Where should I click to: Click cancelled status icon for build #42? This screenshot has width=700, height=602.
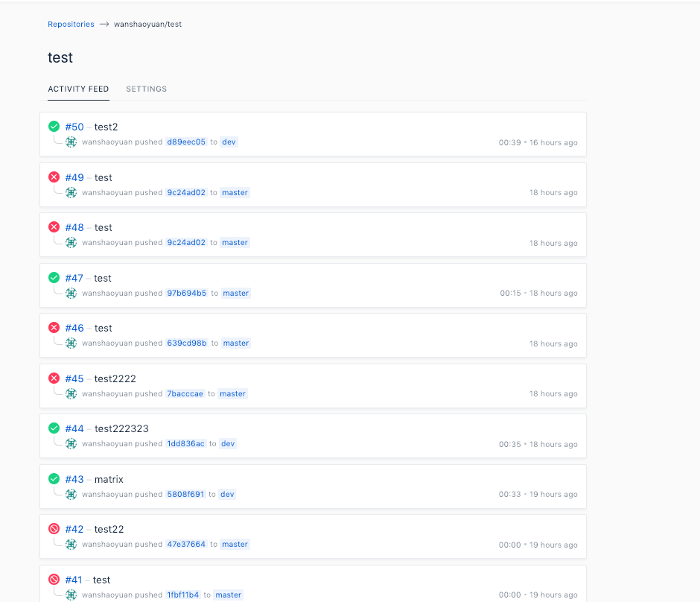tap(54, 529)
